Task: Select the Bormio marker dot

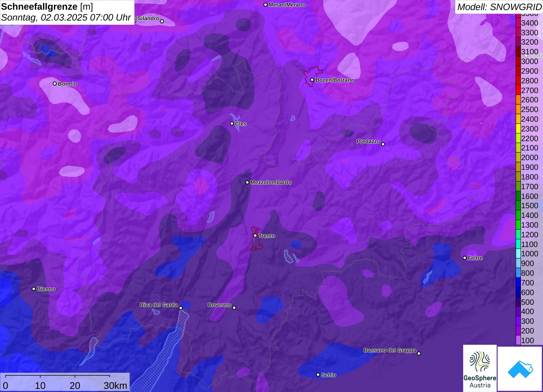Action: [55, 83]
